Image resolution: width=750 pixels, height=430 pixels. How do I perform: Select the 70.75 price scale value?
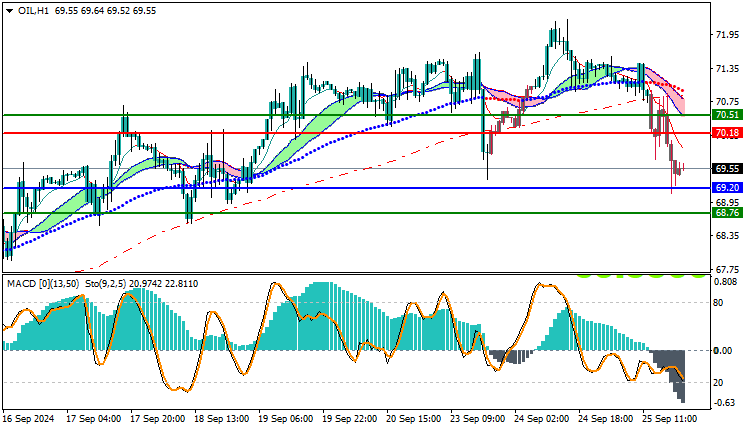[728, 101]
